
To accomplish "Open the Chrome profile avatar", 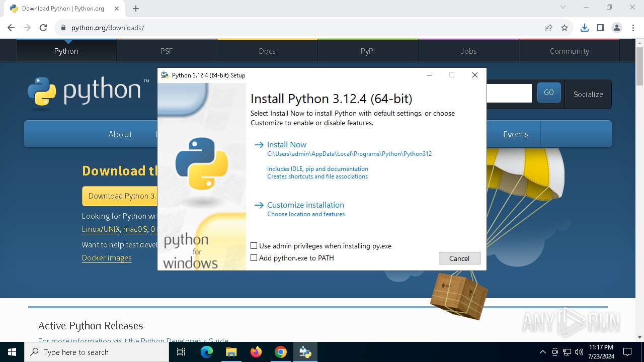I will point(617,28).
